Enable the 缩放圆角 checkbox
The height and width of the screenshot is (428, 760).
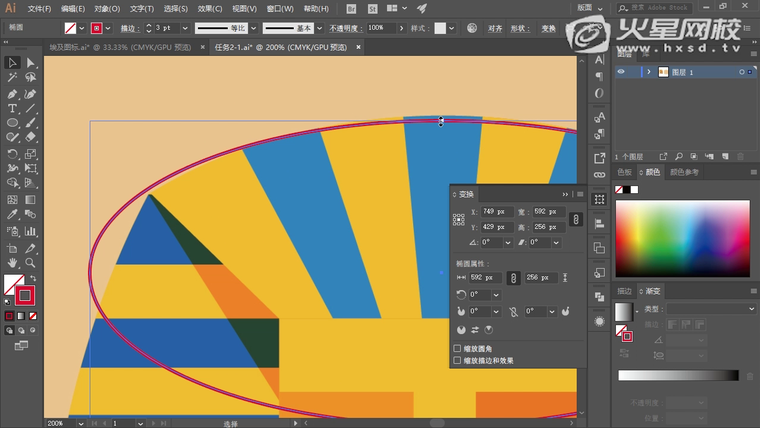(x=458, y=350)
